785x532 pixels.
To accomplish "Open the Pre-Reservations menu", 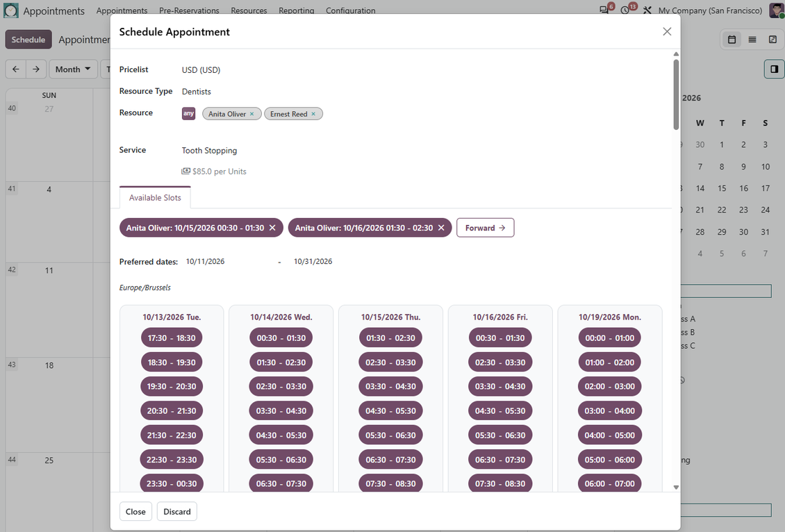I will tap(189, 10).
